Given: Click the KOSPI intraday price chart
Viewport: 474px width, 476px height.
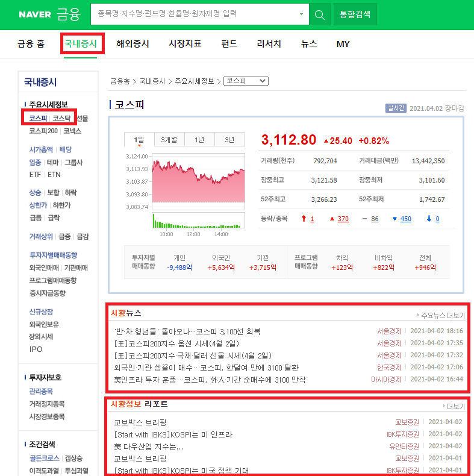Looking at the screenshot, I should (199, 181).
